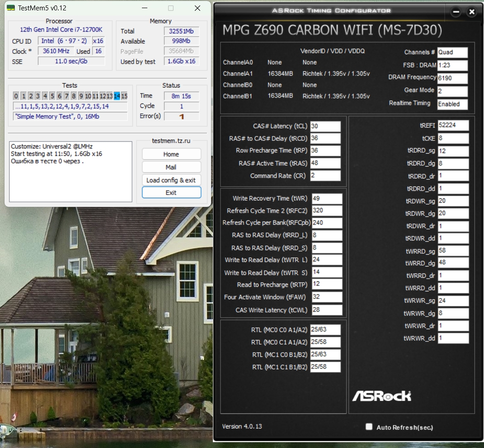
Task: Click the Four Activate Window (tFAW) field
Action: point(327,297)
